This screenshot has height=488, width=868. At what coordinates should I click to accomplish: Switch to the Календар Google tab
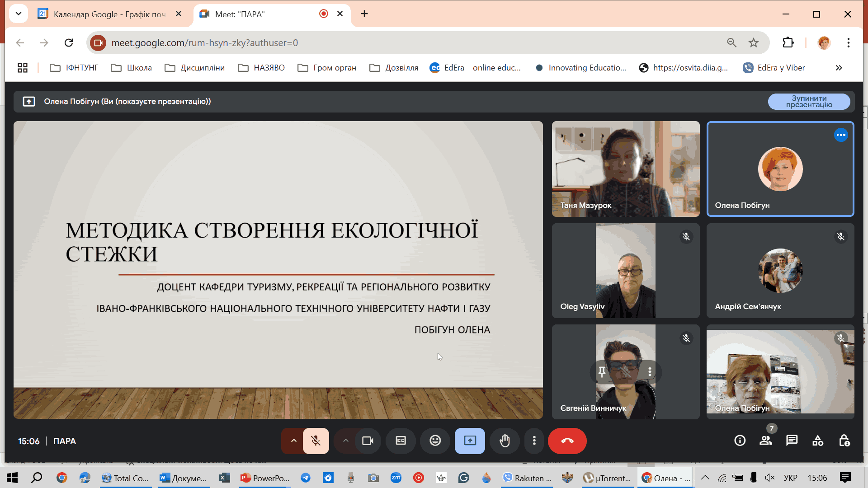[108, 14]
